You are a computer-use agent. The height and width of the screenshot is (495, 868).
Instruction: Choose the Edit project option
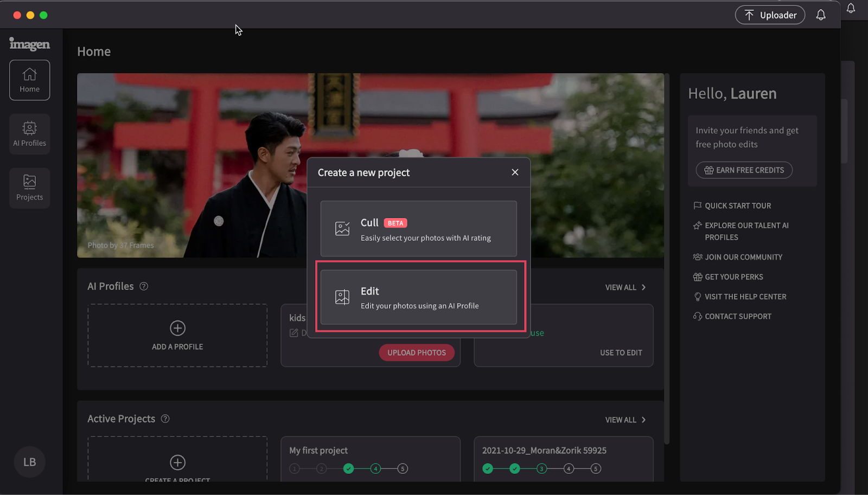coord(418,297)
